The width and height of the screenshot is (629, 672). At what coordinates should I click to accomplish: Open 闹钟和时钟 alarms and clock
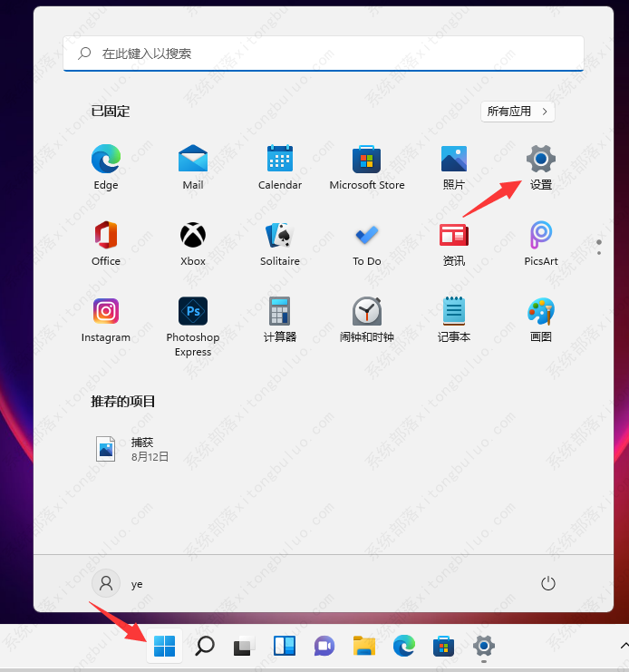tap(366, 320)
